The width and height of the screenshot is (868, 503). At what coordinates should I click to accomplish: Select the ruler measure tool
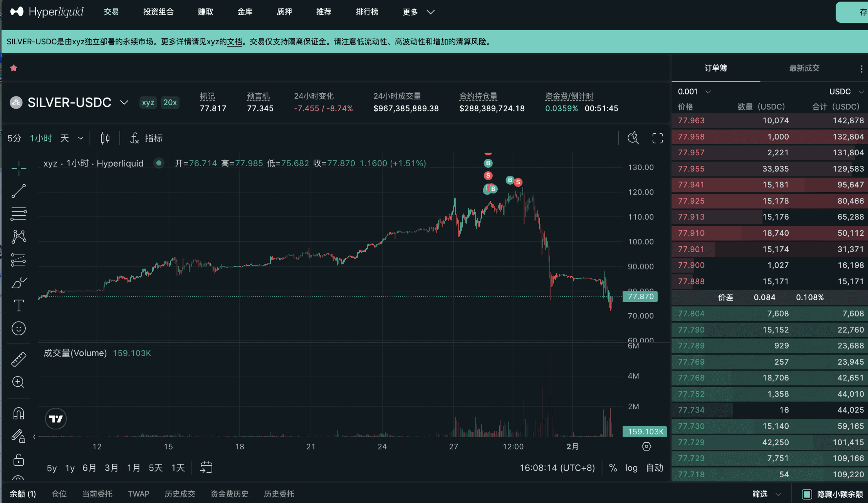18,359
